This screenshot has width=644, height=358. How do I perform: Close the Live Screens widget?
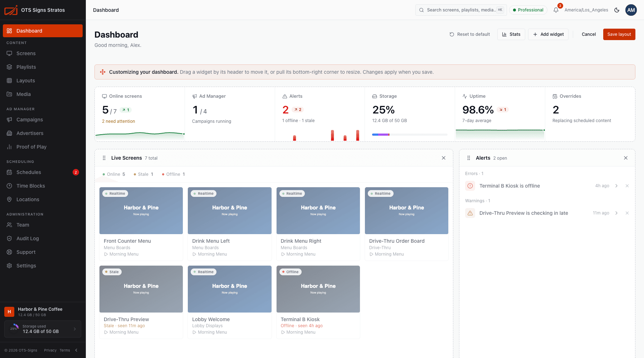pos(444,158)
